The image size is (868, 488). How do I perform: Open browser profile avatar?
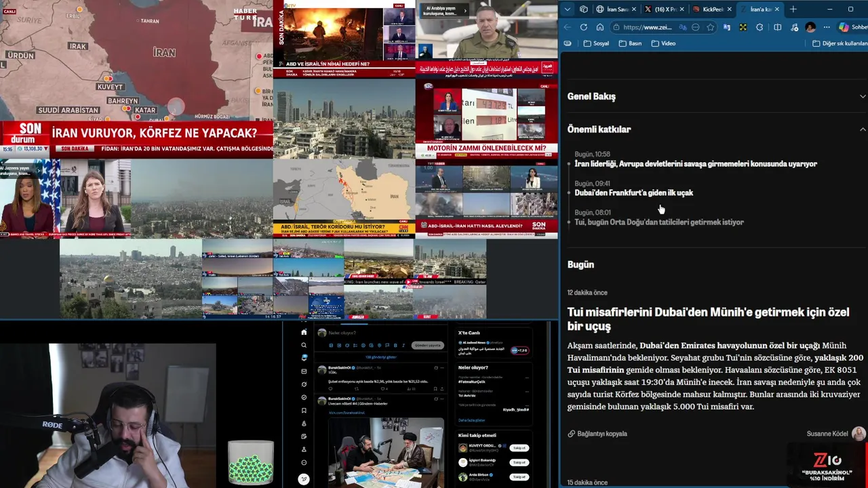tap(810, 27)
